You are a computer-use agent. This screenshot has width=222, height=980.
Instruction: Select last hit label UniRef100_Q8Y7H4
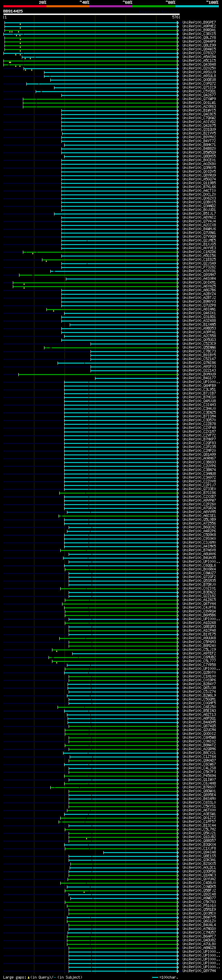pyautogui.click(x=199, y=971)
